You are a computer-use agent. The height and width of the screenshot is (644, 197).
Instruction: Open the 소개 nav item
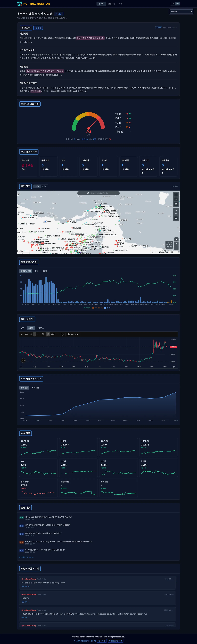coord(120,4)
